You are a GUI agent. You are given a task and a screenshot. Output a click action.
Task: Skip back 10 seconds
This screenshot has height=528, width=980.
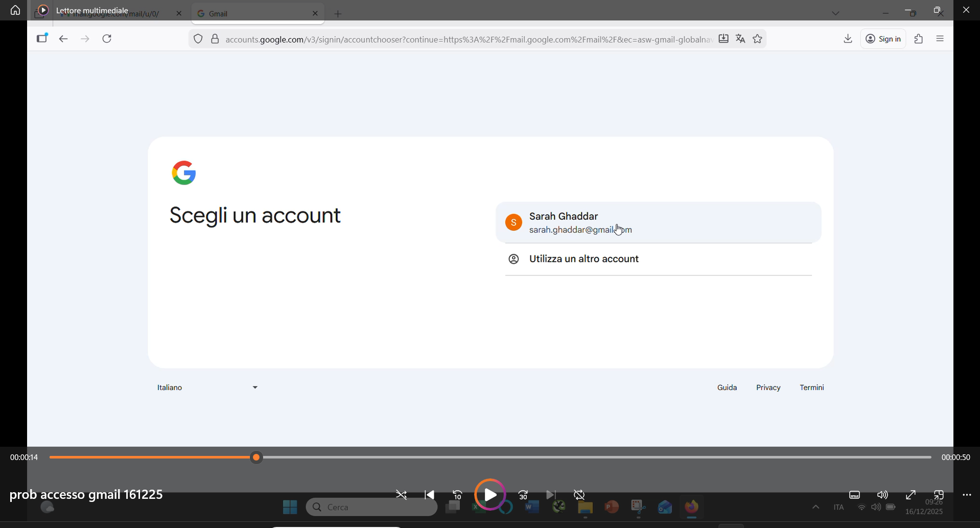(457, 495)
